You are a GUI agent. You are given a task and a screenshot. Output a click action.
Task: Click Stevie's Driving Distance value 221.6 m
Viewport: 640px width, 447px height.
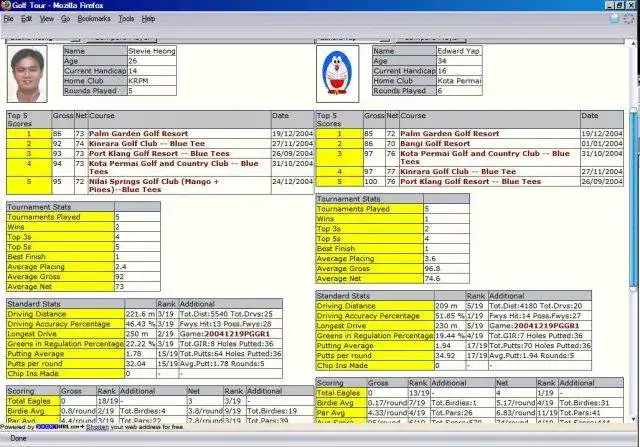140,314
